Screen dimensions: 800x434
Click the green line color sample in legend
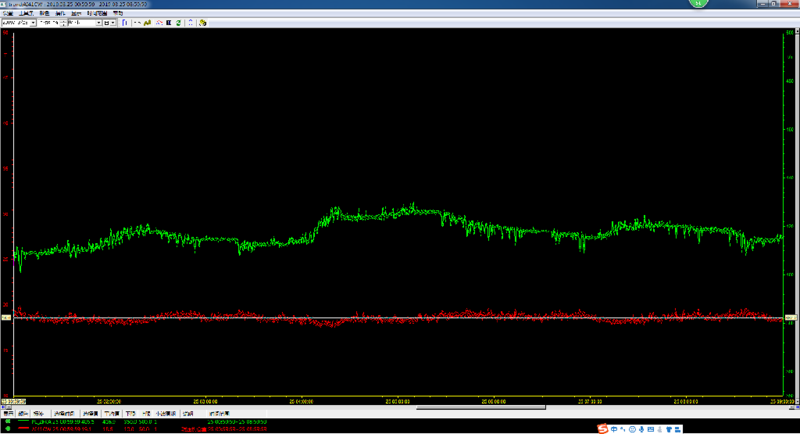coord(23,421)
